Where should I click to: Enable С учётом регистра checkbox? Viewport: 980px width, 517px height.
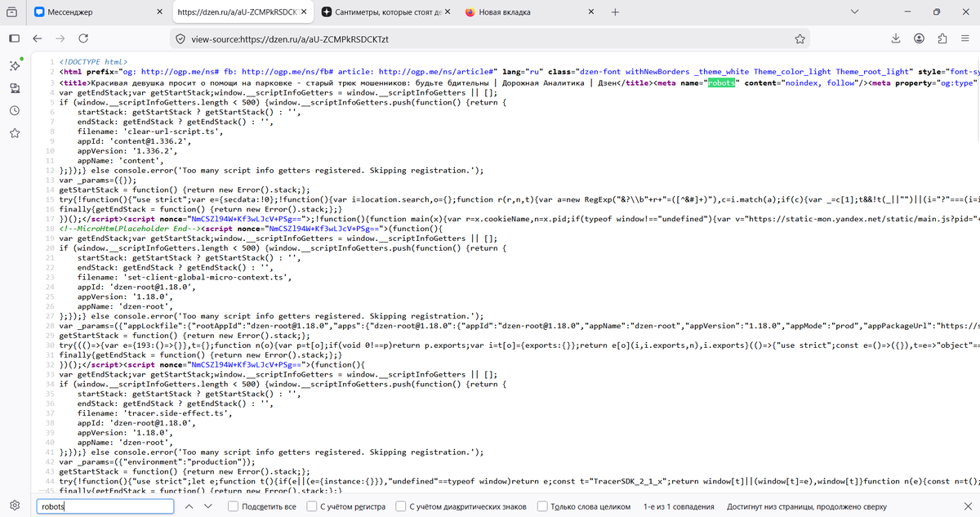312,506
